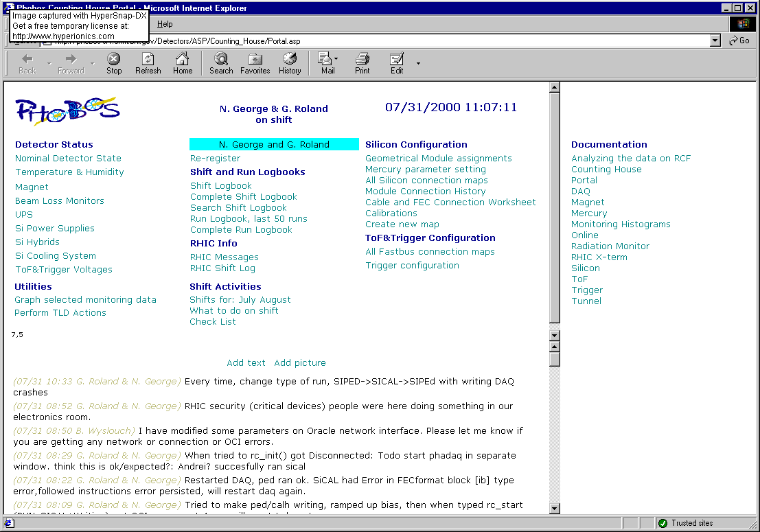Open Analyzing the data on RCF documentation
This screenshot has width=760, height=532.
(630, 159)
